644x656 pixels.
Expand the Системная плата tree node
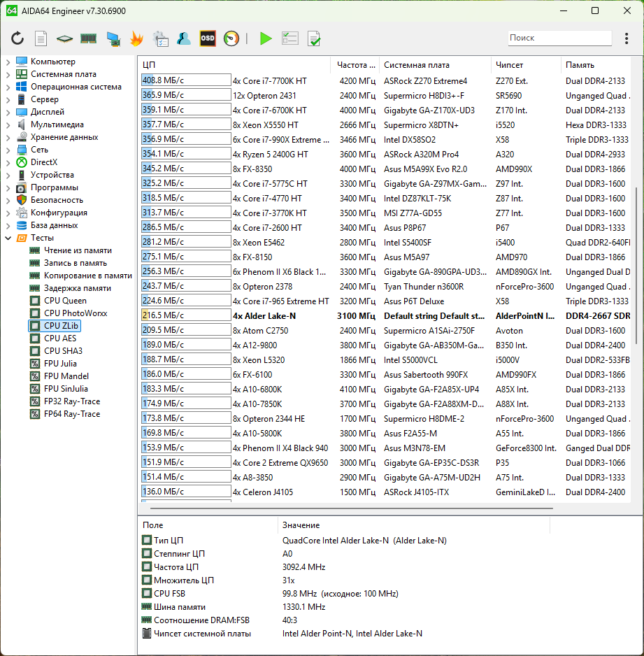coord(8,74)
